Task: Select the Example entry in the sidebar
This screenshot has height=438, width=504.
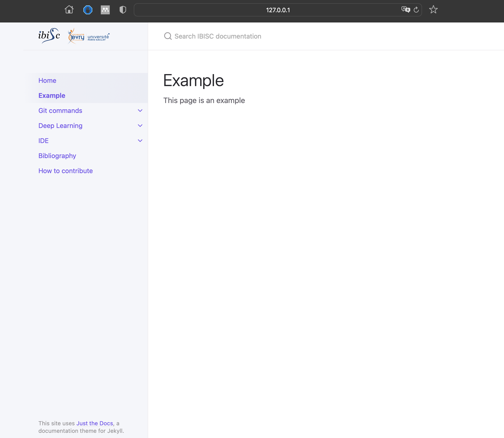Action: (52, 95)
